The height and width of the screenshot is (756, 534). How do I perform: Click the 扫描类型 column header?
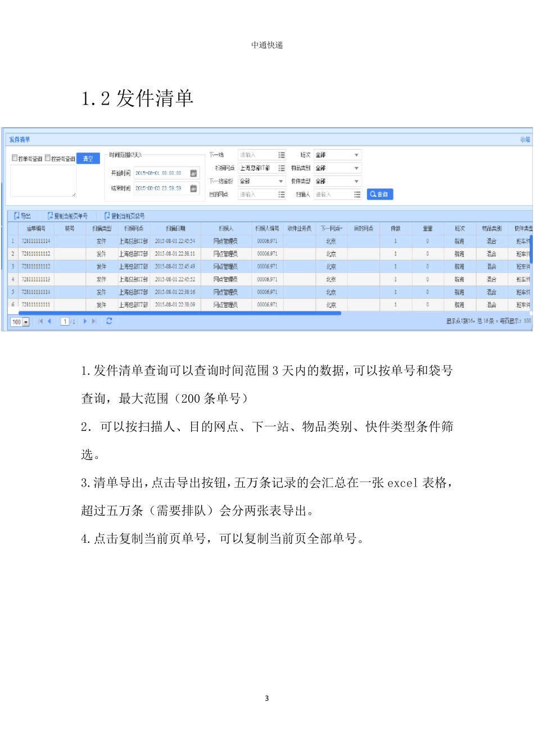coord(102,228)
